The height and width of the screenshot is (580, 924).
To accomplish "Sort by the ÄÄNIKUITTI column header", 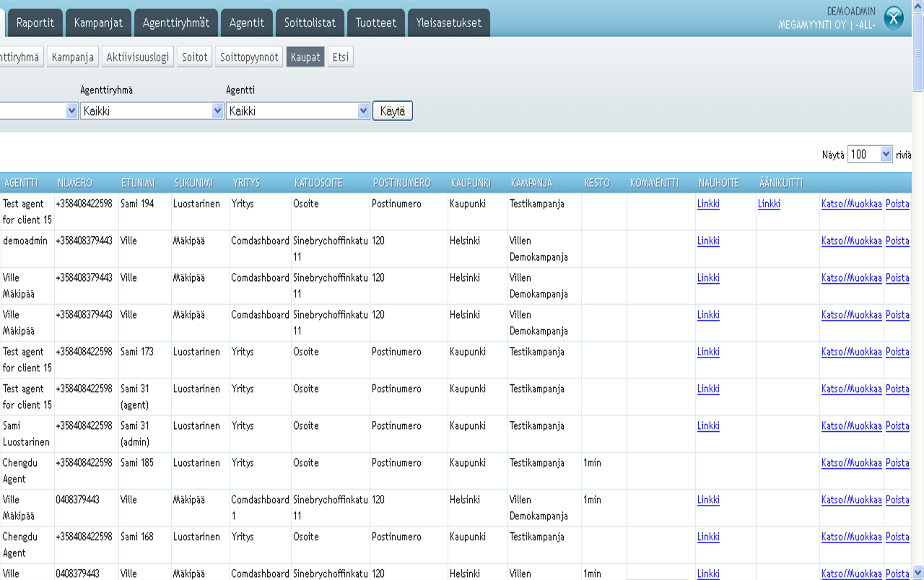I will 780,183.
